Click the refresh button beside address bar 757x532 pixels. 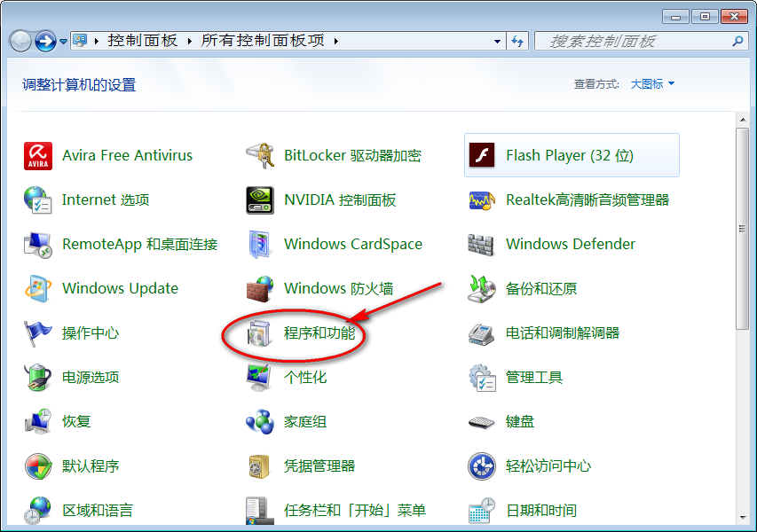(517, 42)
